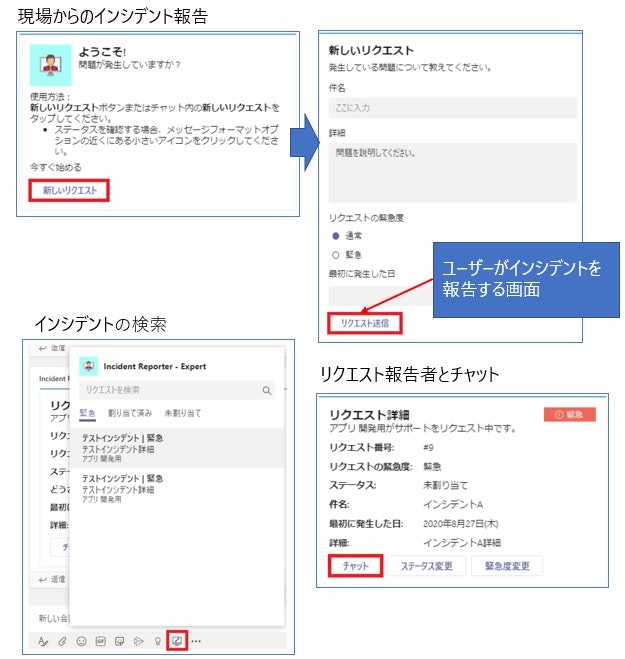This screenshot has width=625, height=659.
Task: Click the red 緊急 badge in request details
Action: coord(570,414)
